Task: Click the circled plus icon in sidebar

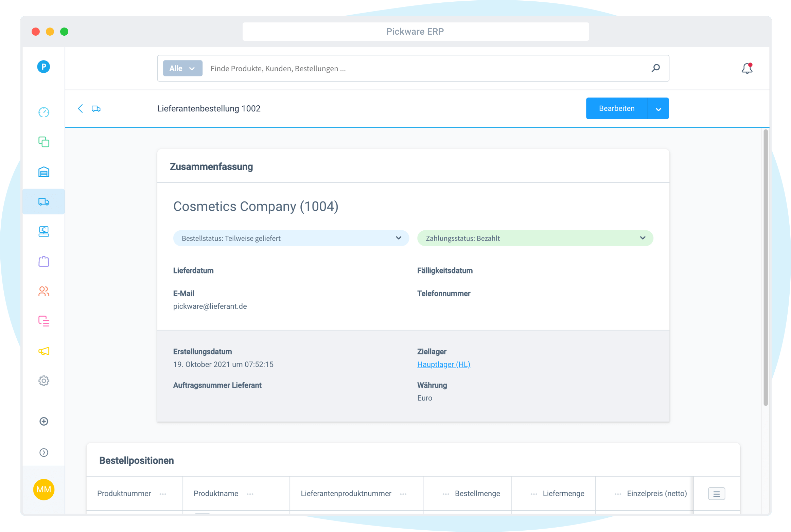Action: (x=43, y=421)
